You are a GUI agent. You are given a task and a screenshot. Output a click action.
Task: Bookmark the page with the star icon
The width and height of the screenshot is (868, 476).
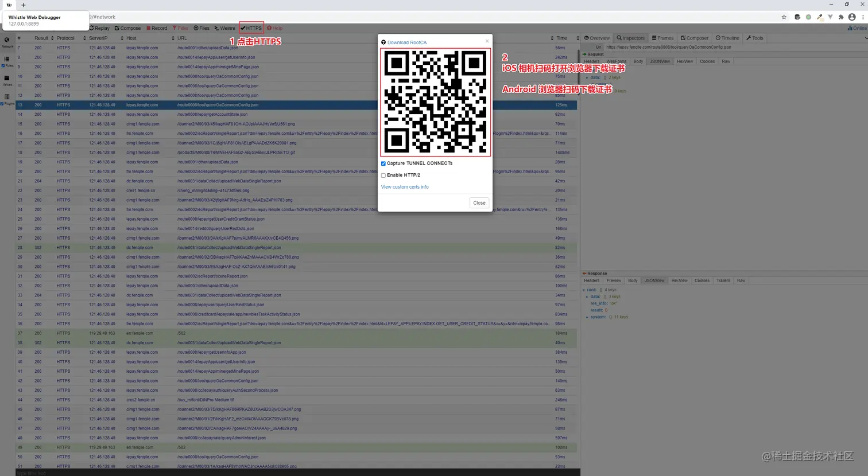[x=784, y=17]
